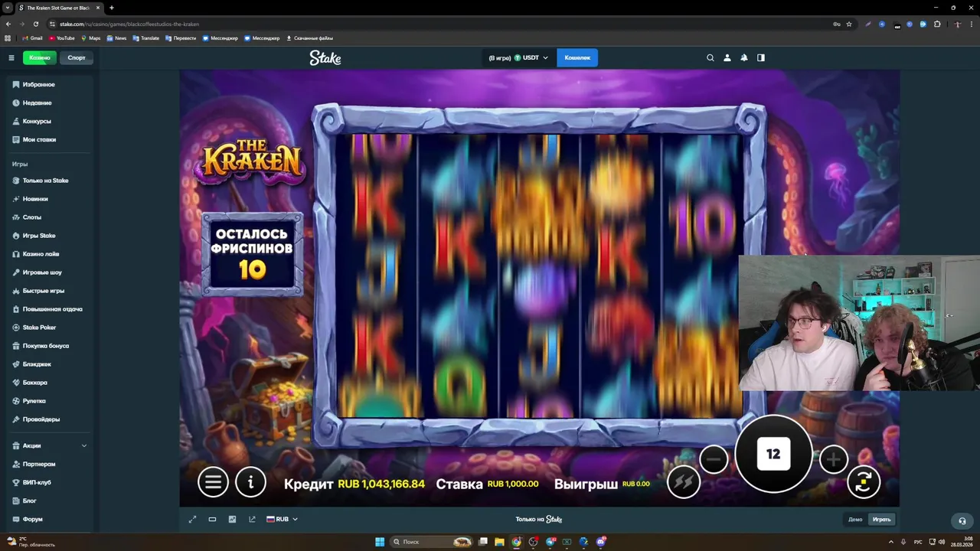Open the game menu hamburger button
980x551 pixels.
(213, 481)
